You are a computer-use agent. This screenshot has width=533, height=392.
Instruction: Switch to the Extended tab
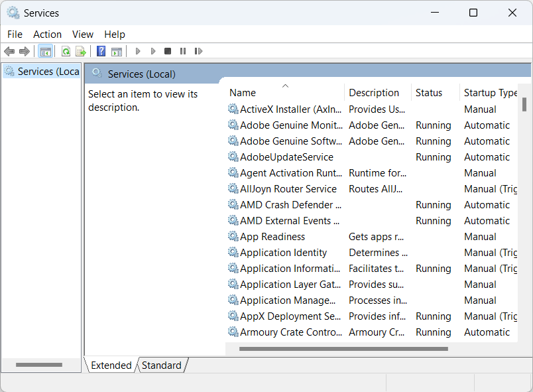[x=111, y=365]
